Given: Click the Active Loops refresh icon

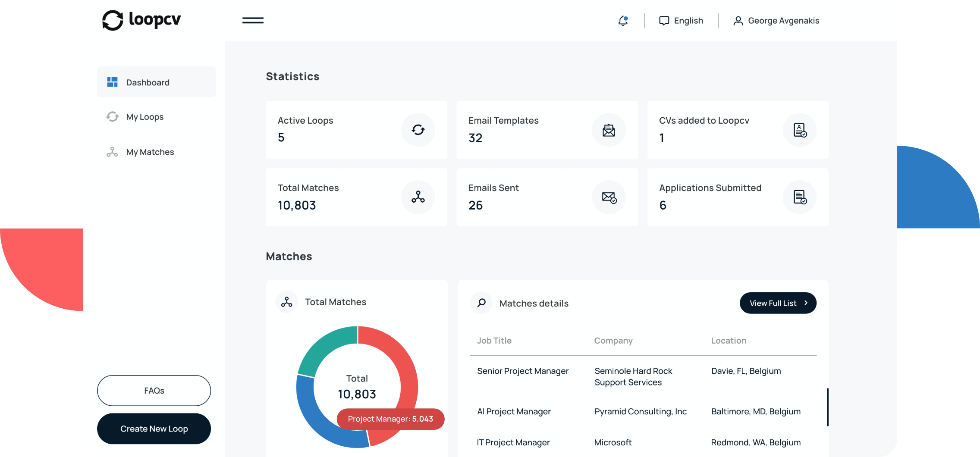Looking at the screenshot, I should click(418, 130).
